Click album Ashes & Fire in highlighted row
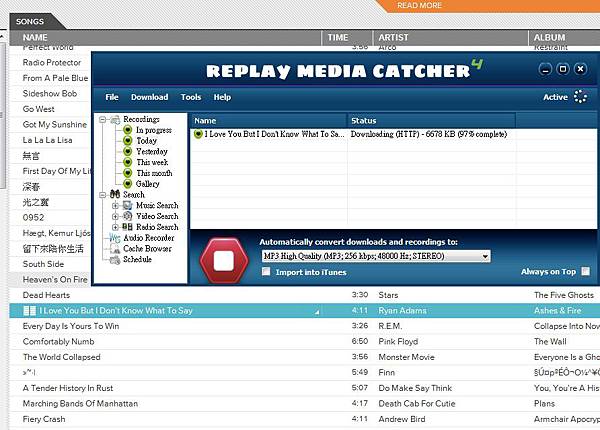The height and width of the screenshot is (430, 600). pos(558,311)
